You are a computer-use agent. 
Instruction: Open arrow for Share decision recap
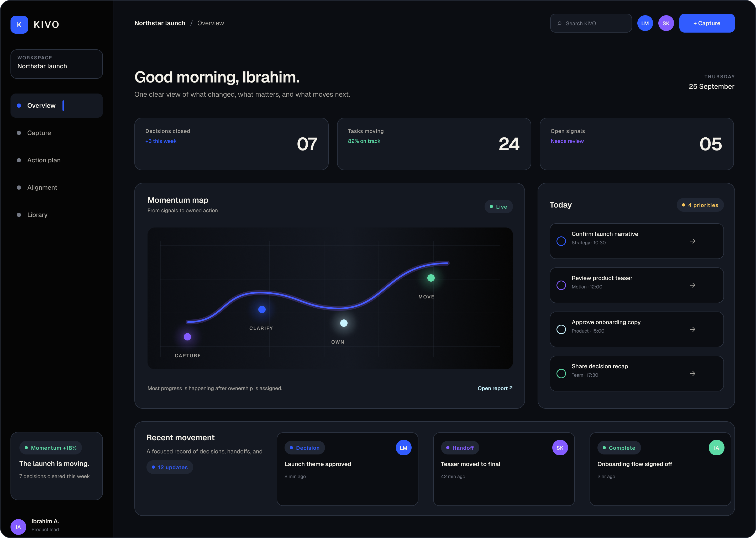pos(692,374)
